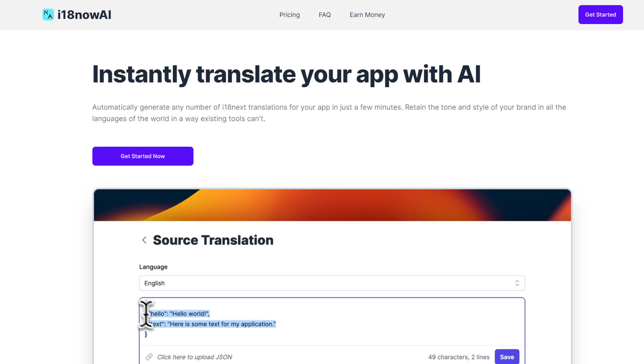Click the language selector up-down arrows
The width and height of the screenshot is (644, 364).
(x=517, y=283)
